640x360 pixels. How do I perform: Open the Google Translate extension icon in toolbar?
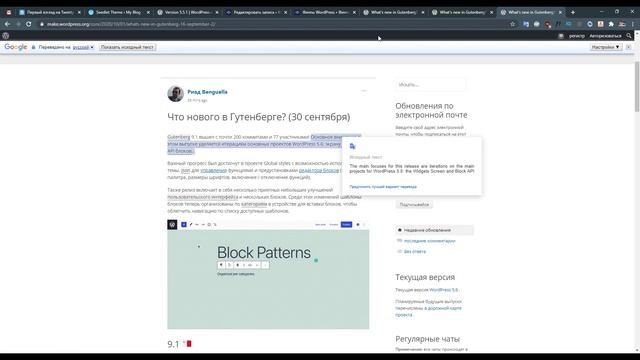pos(526,24)
